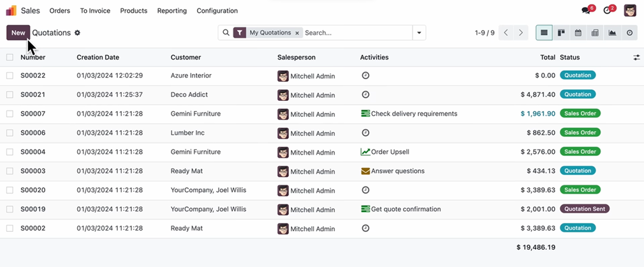644x267 pixels.
Task: Select the checkbox for order S00022
Action: [10, 75]
